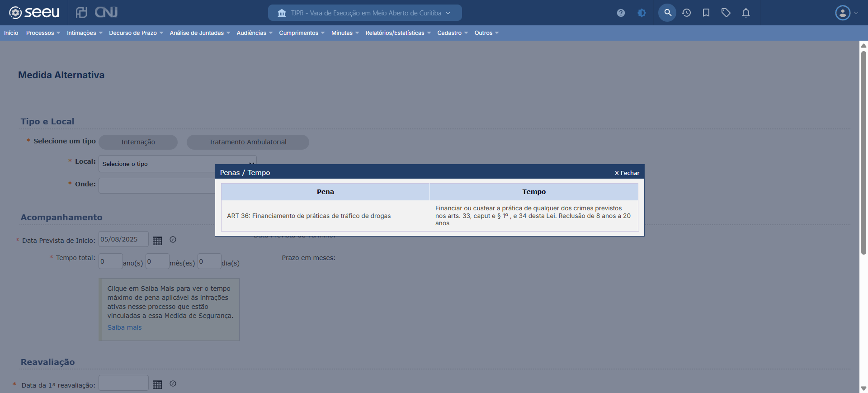Click the Tempo column header
Viewport: 868px width, 393px height.
534,192
